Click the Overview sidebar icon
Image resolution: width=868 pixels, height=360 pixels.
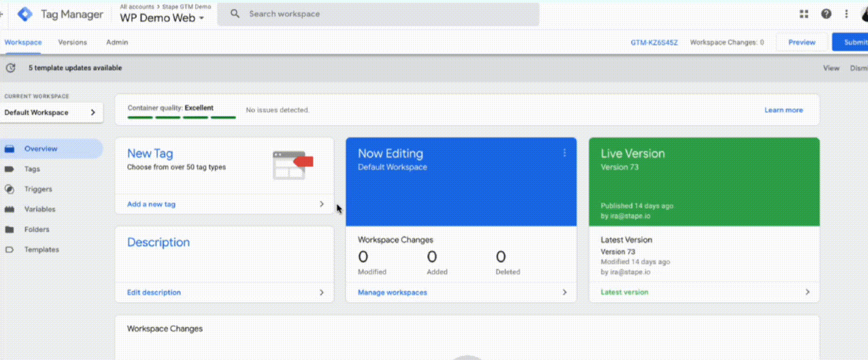click(9, 149)
